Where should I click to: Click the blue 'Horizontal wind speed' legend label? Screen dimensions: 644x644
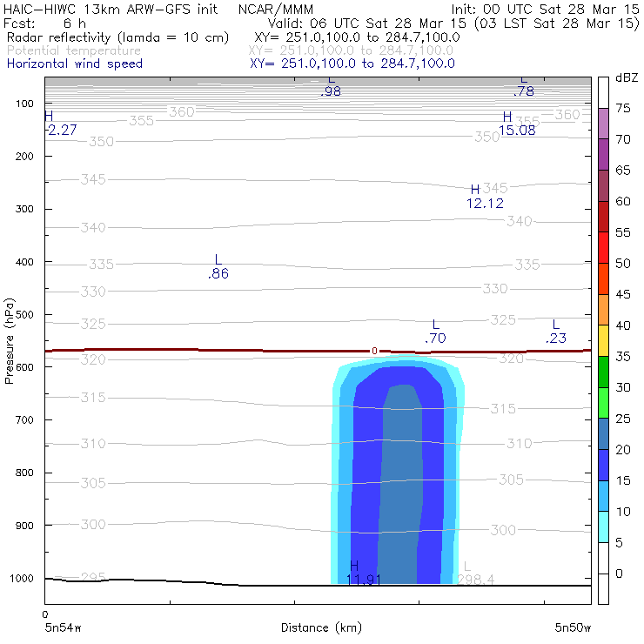75,64
